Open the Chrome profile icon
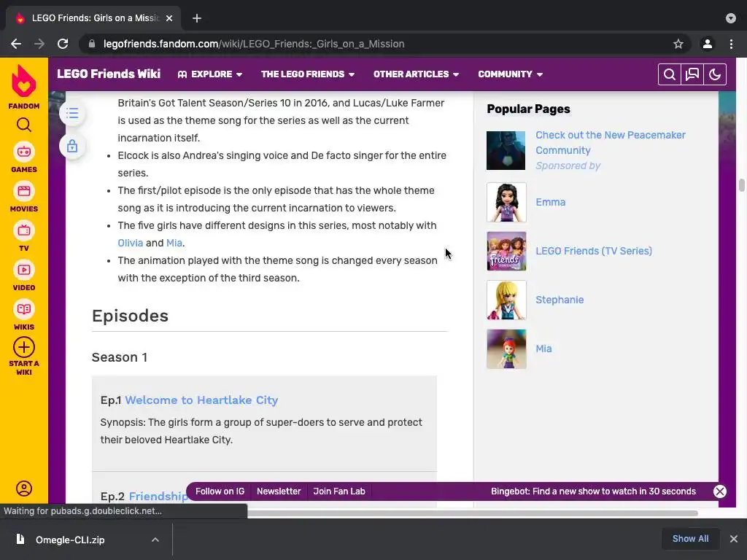747x560 pixels. pos(708,44)
